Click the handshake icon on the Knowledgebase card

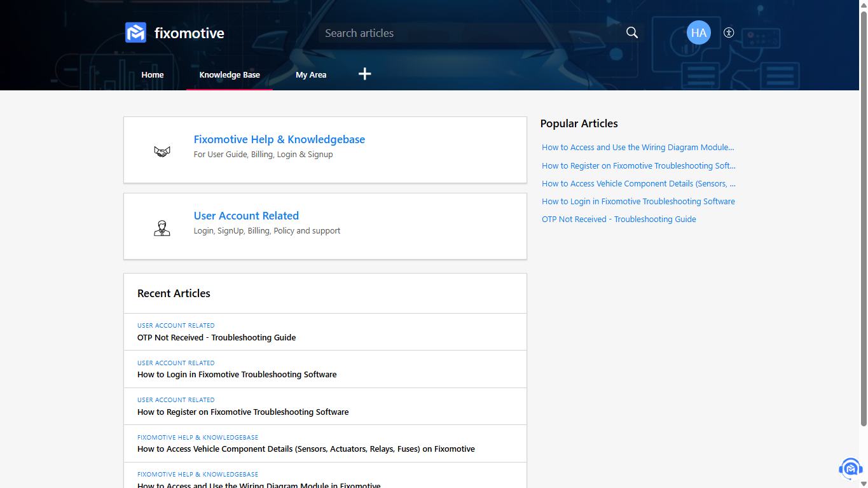tap(162, 151)
